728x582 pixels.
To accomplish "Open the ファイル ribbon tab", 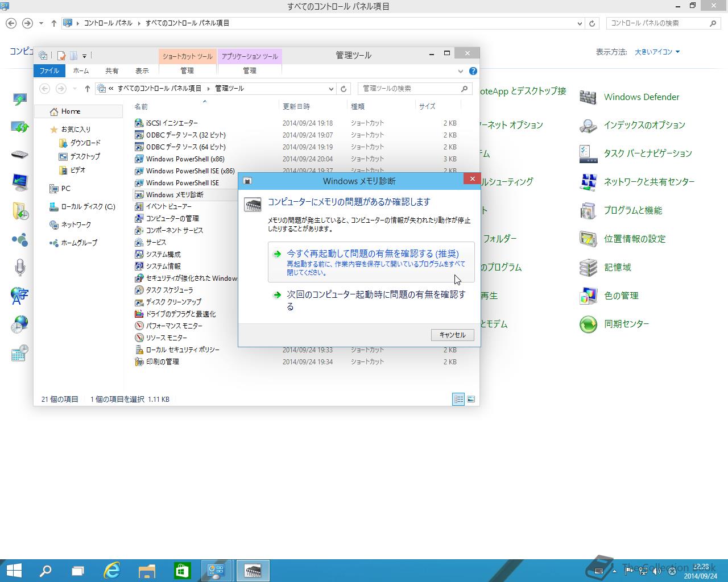I will coord(49,71).
